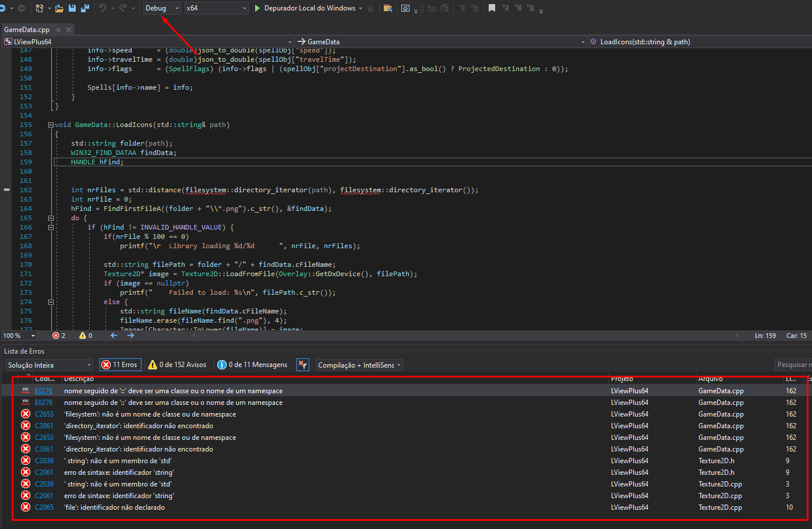Image resolution: width=812 pixels, height=529 pixels.
Task: Save the current file with Save icon
Action: [72, 8]
